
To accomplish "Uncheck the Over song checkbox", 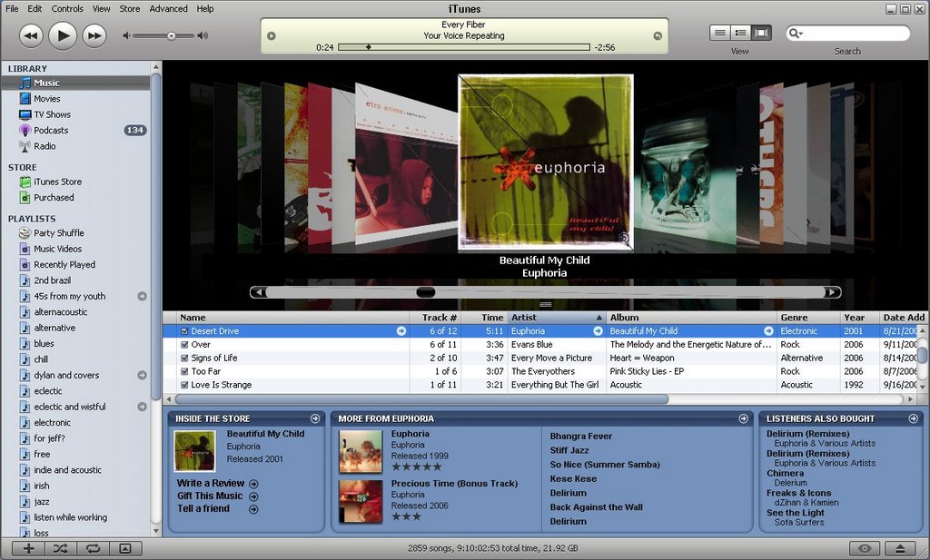I will pos(184,344).
